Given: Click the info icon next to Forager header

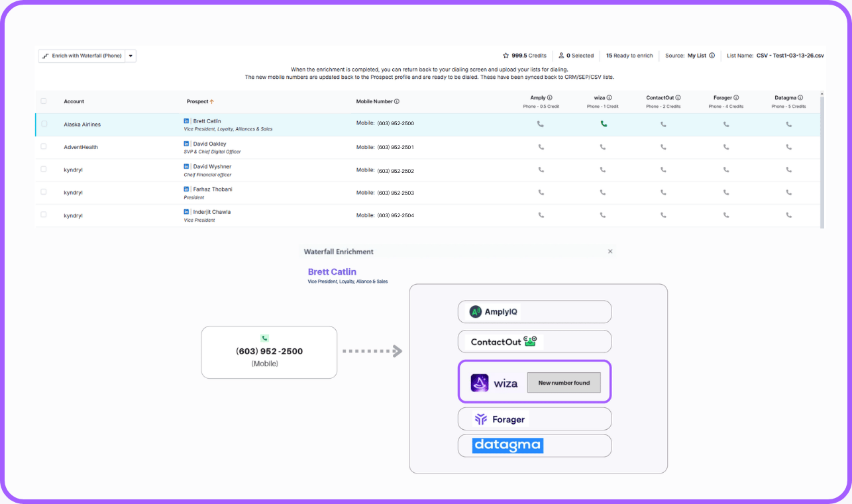Looking at the screenshot, I should (736, 97).
